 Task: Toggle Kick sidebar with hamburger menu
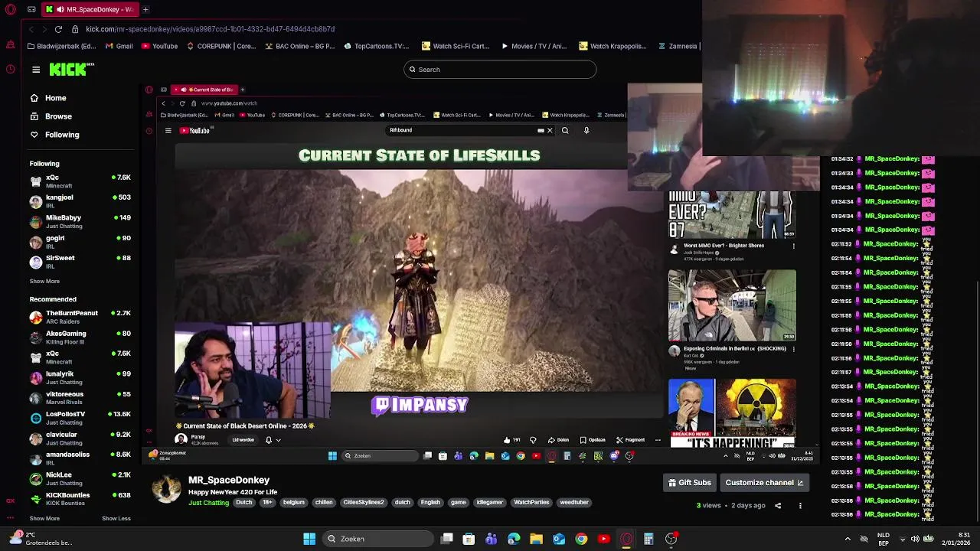tap(36, 70)
